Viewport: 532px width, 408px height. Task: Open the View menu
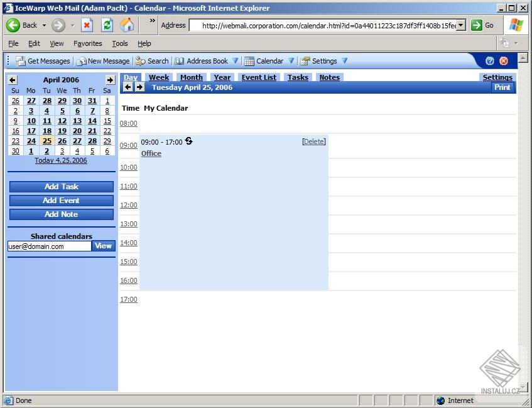[x=57, y=43]
